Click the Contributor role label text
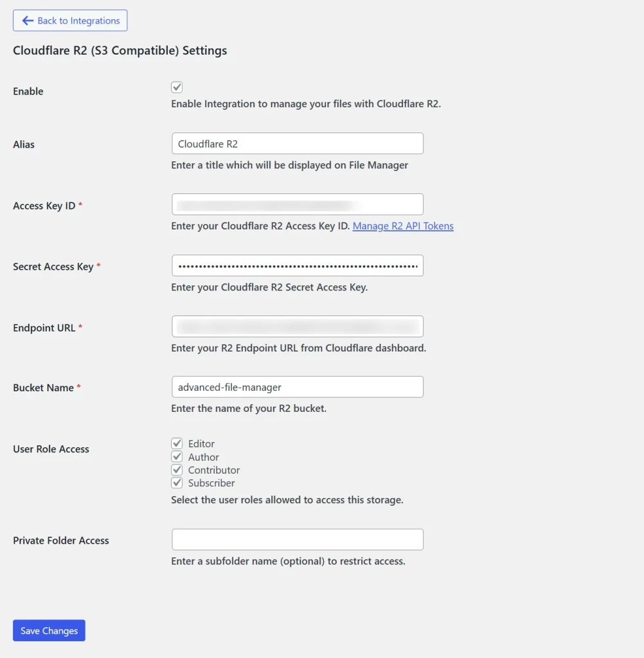This screenshot has height=658, width=644. pyautogui.click(x=213, y=470)
